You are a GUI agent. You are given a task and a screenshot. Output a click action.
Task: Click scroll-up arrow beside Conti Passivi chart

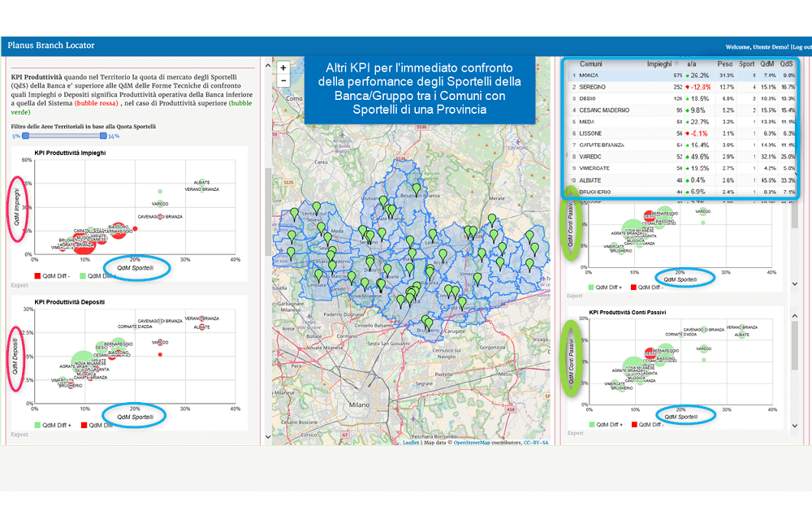coord(795,315)
